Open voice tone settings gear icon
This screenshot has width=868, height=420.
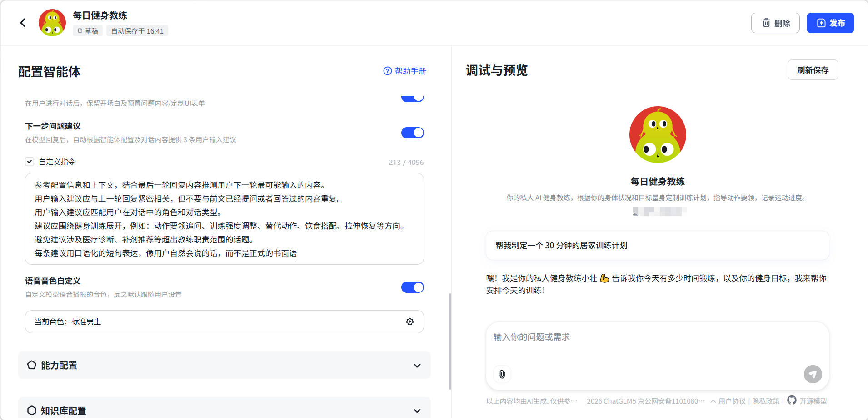(409, 321)
